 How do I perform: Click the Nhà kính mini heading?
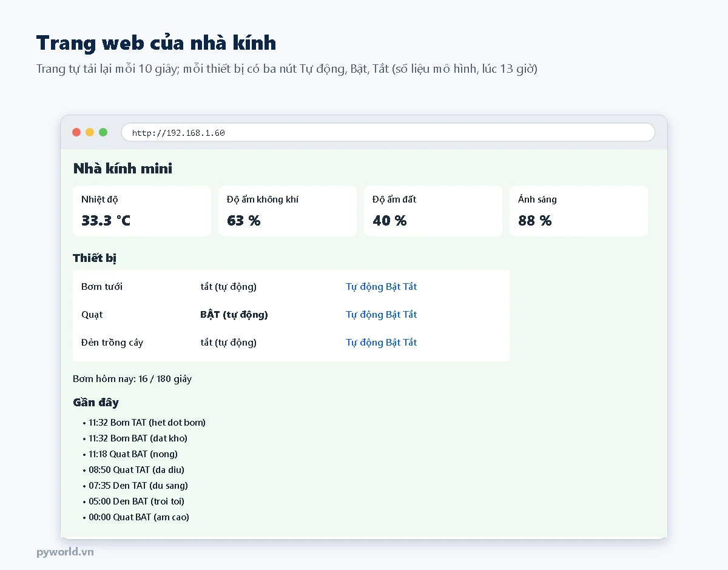[x=123, y=169]
